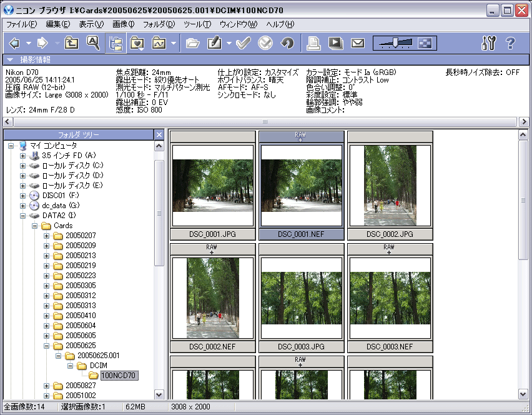Open the ヘルプ(H) menu
This screenshot has width=532, height=415.
pyautogui.click(x=280, y=24)
